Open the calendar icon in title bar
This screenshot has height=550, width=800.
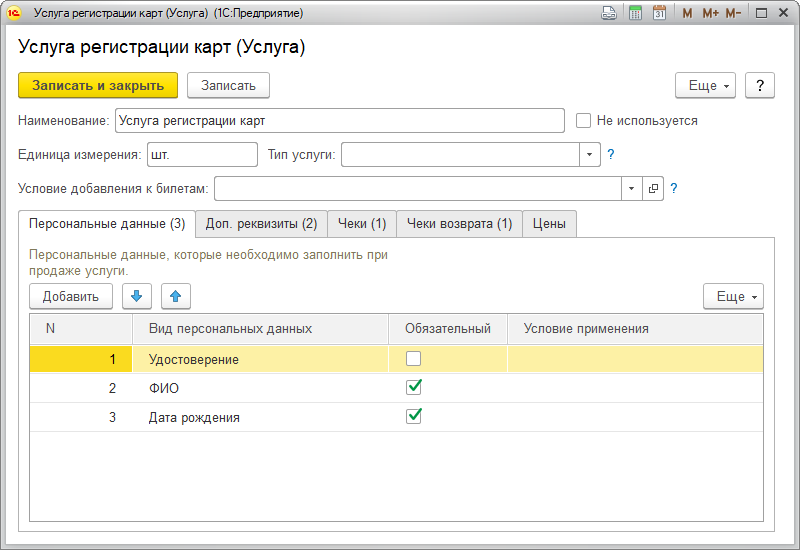pyautogui.click(x=659, y=13)
